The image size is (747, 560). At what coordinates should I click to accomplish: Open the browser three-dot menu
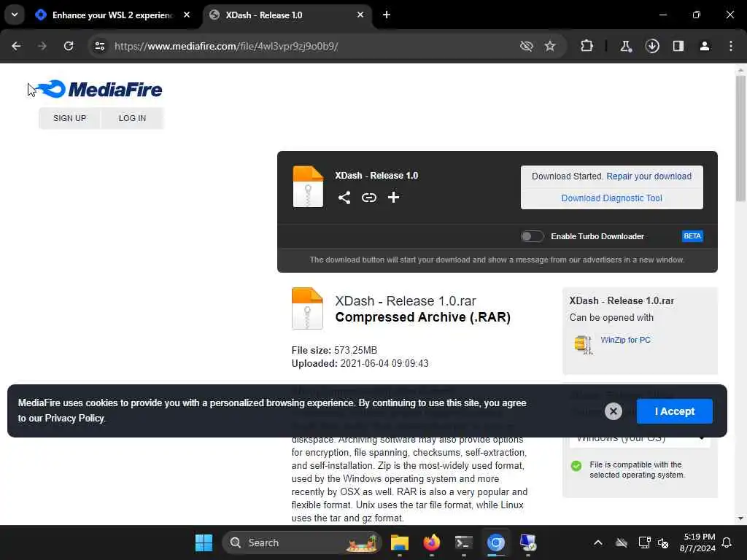pos(731,46)
